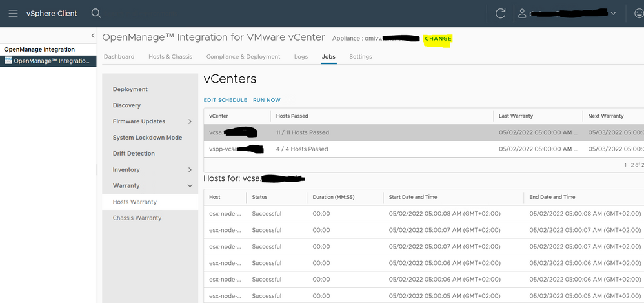Click the smiley feedback icon
The width and height of the screenshot is (644, 303).
tap(639, 13)
